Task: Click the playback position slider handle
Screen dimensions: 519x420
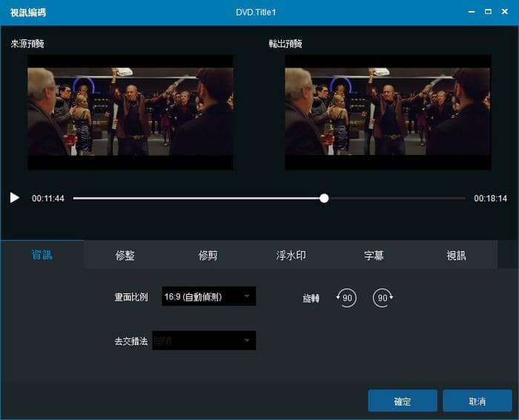Action: [x=325, y=198]
